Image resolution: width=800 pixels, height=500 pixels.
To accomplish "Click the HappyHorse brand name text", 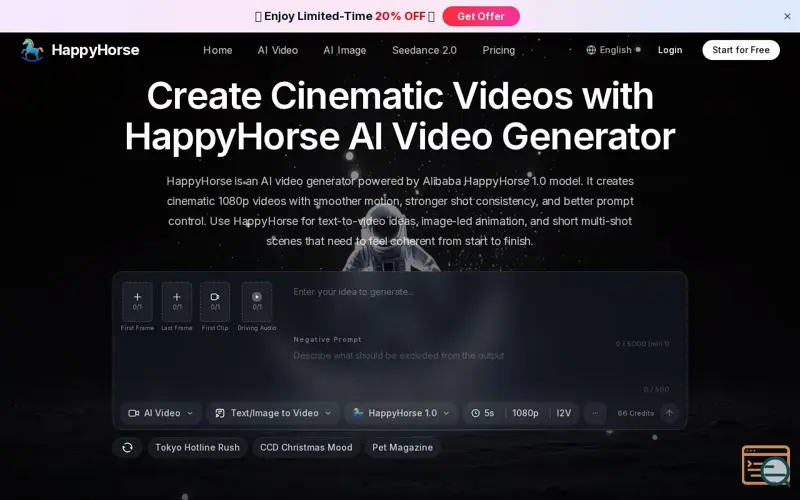I will click(95, 50).
